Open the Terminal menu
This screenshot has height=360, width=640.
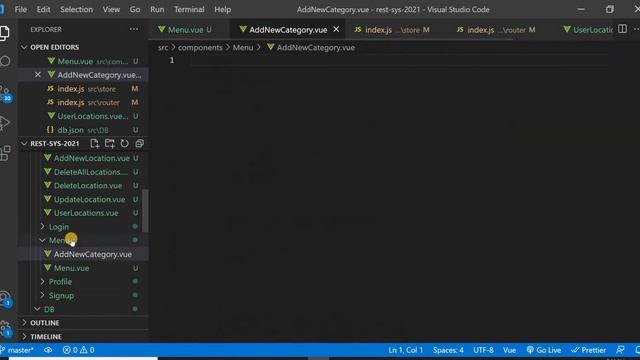[x=189, y=9]
